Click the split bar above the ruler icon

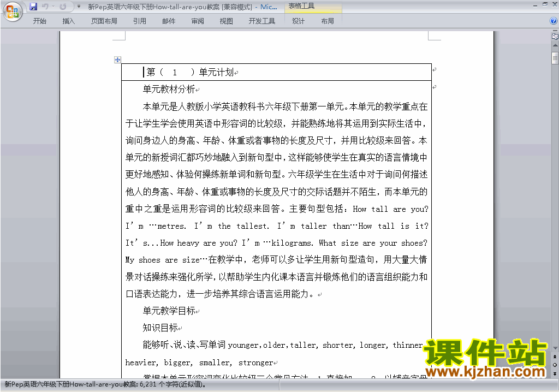(x=555, y=31)
